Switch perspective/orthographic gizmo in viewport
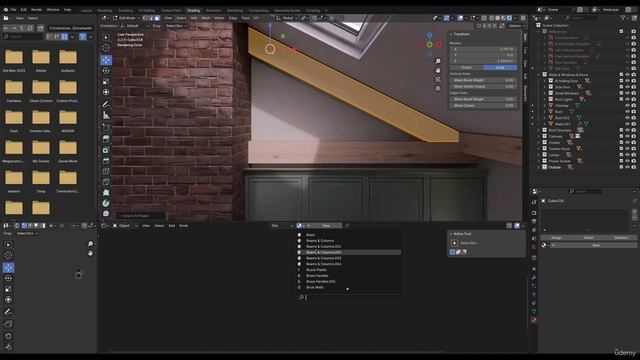Image resolution: width=640 pixels, height=360 pixels. point(438,88)
